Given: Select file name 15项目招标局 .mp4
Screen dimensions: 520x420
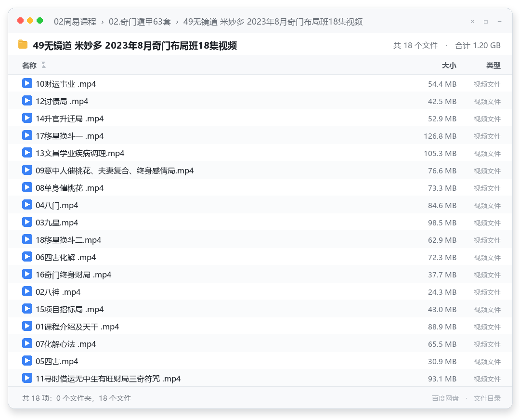Looking at the screenshot, I should [70, 309].
